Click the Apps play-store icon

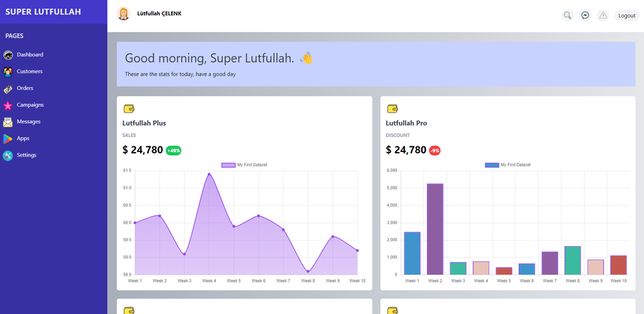click(x=8, y=139)
